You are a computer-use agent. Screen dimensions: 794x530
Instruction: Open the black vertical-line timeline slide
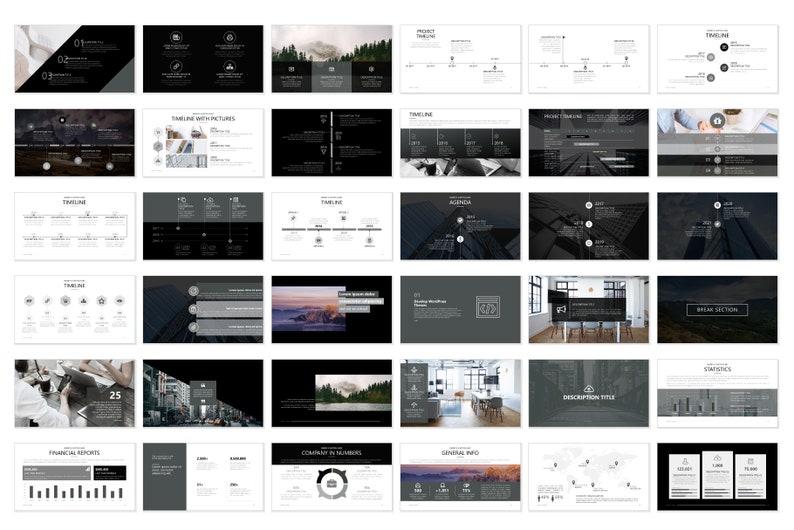(x=332, y=143)
